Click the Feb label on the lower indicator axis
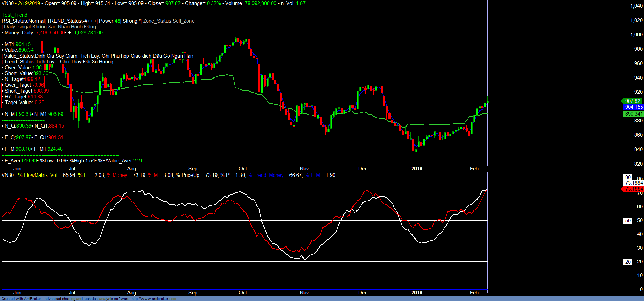Viewport: 644px width, 301px height. point(474,293)
